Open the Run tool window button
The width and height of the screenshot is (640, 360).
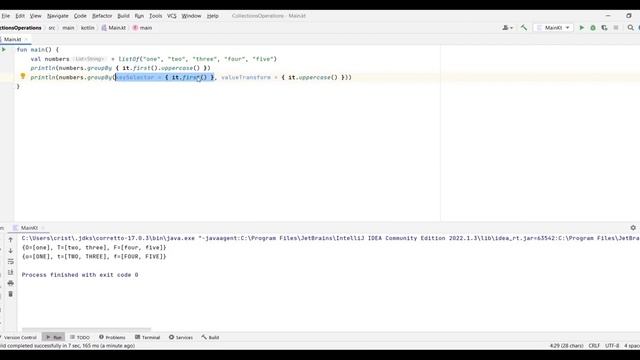pos(53,338)
